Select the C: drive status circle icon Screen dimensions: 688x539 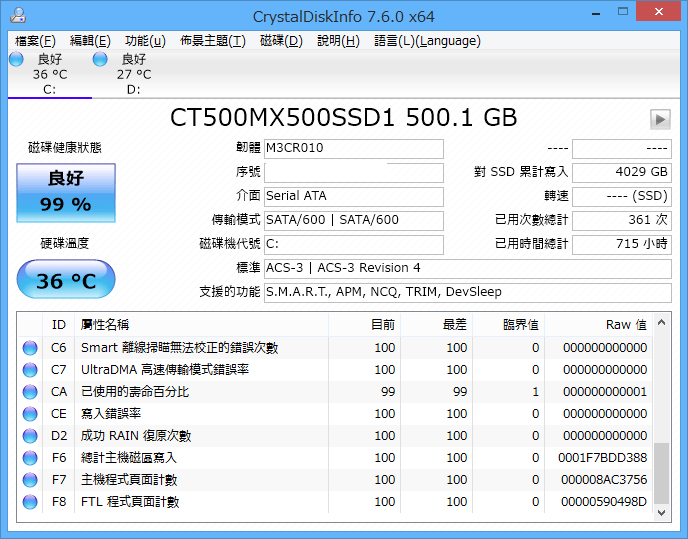16,59
